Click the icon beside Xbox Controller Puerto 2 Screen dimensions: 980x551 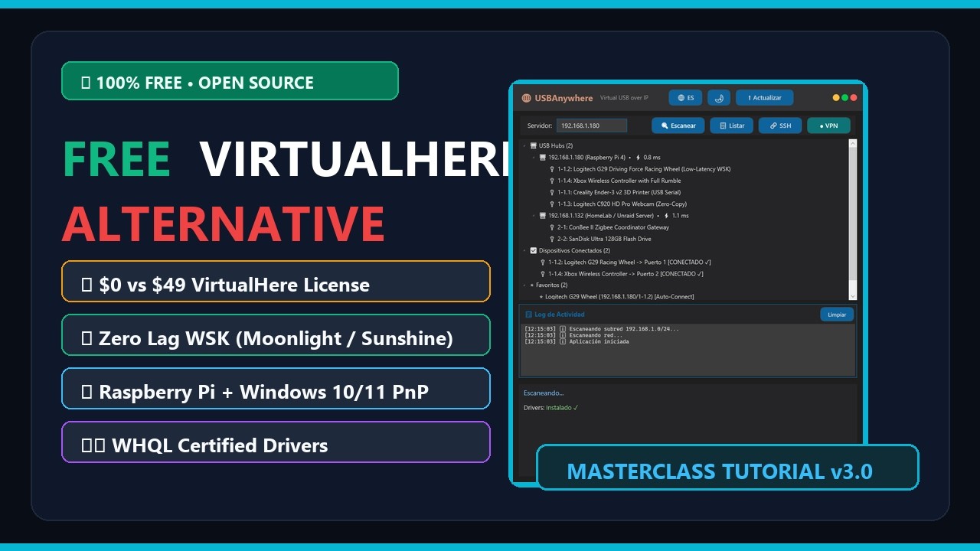(543, 273)
